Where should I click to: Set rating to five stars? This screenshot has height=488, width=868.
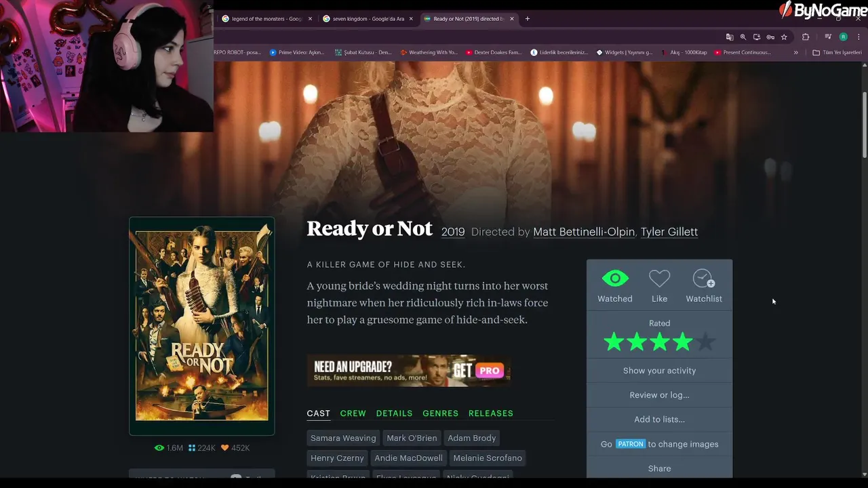tap(705, 342)
